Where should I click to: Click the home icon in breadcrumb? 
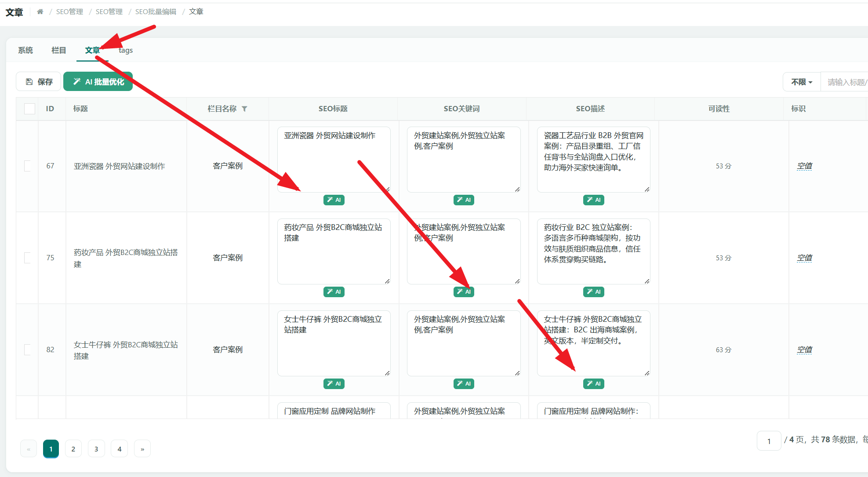tap(40, 11)
